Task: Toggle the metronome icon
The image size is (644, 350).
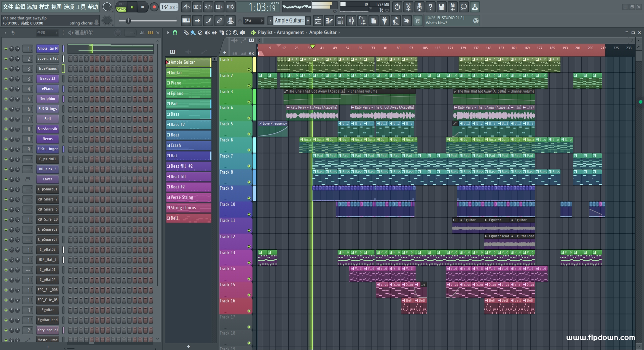Action: pyautogui.click(x=186, y=7)
